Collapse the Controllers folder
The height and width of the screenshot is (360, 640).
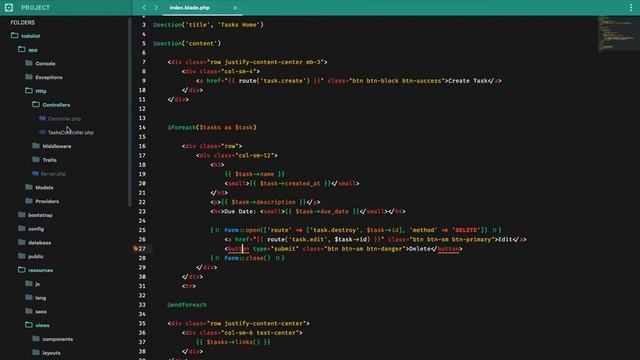[51, 105]
